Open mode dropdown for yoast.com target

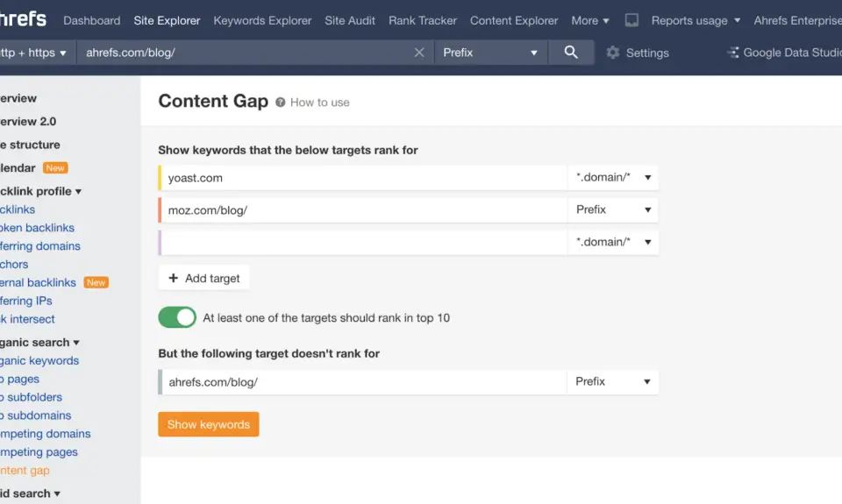[613, 177]
